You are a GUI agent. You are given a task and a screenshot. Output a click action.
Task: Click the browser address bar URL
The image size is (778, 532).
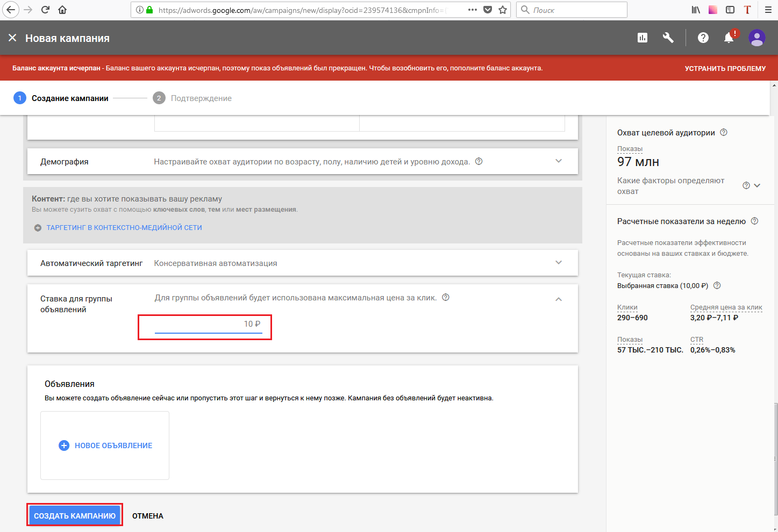(x=301, y=10)
